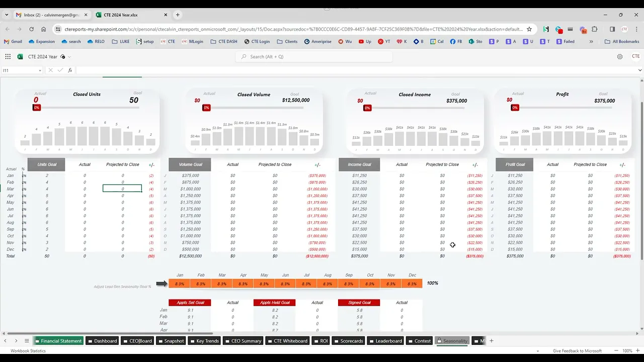Click the Excel logo beside the file name
The image size is (644, 362).
(x=20, y=57)
